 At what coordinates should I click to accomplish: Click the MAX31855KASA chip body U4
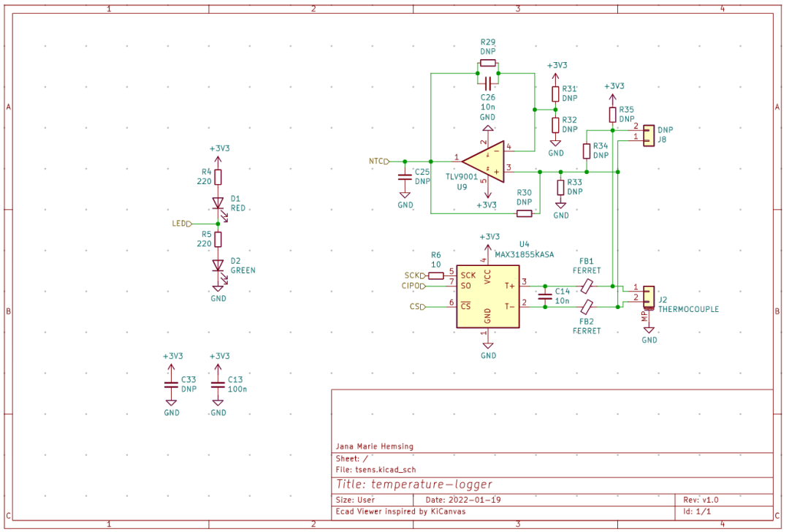coord(487,297)
